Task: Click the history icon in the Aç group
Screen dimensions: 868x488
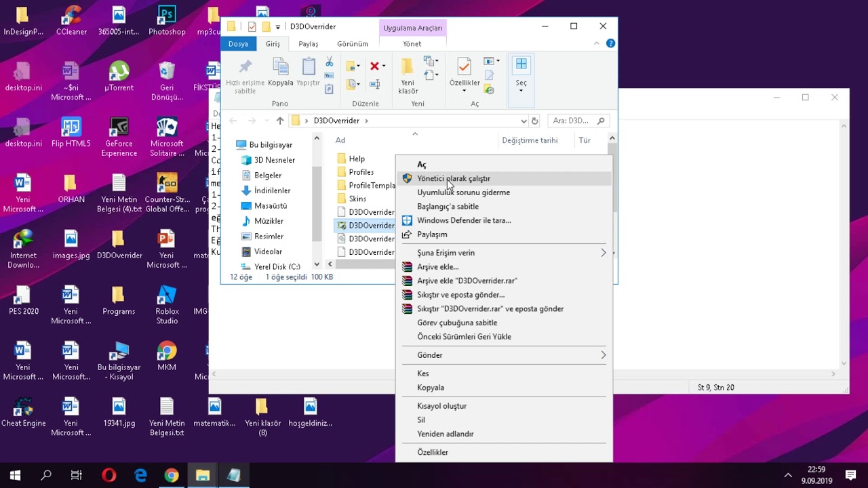Action: tap(489, 89)
